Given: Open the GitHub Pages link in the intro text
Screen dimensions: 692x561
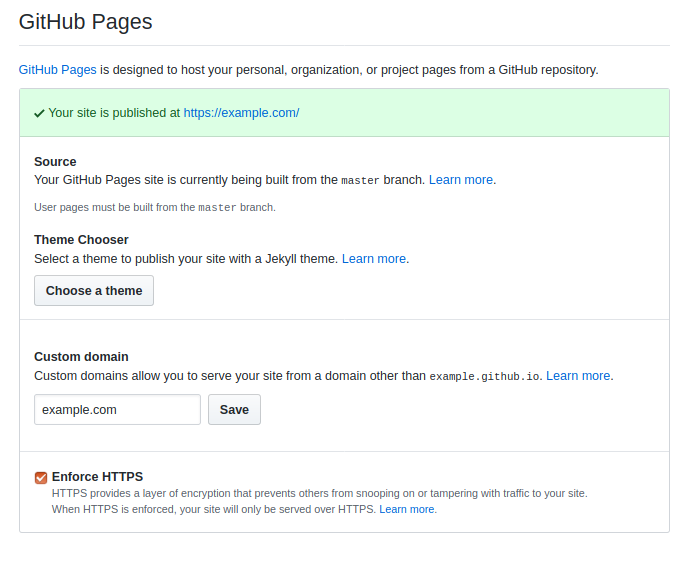Looking at the screenshot, I should coord(57,70).
